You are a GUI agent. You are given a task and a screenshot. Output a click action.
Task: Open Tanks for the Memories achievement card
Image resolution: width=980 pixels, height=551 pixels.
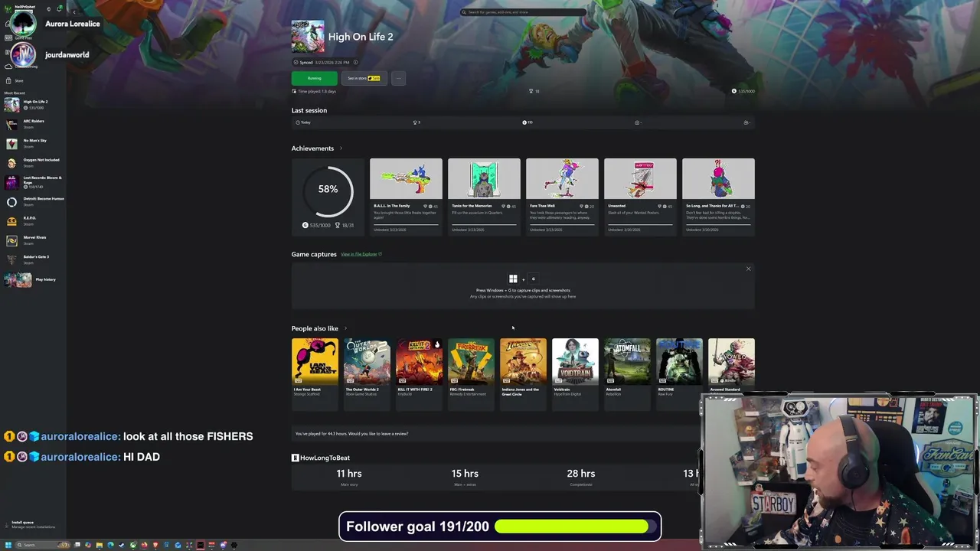click(484, 197)
